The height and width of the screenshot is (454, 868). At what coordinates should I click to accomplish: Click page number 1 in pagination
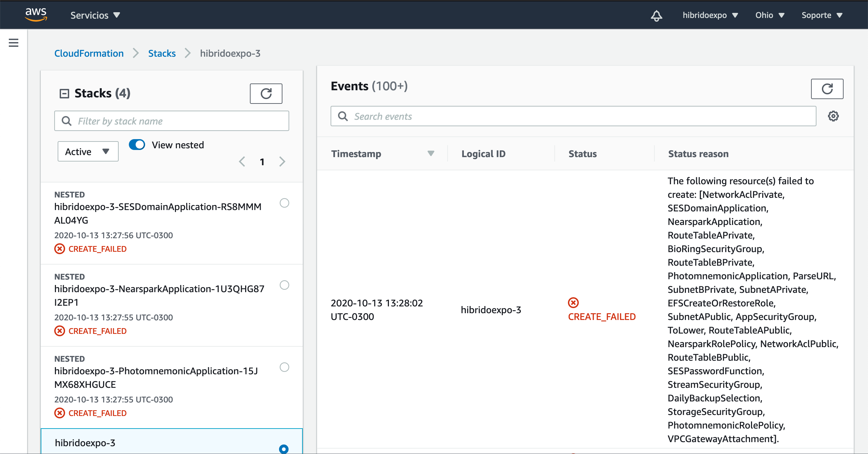click(262, 162)
